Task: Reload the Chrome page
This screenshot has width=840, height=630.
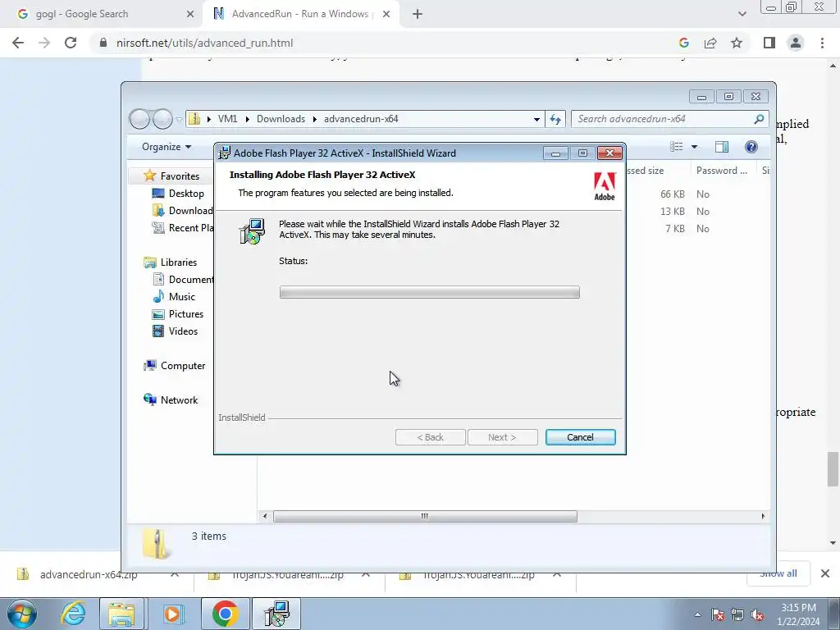Action: pyautogui.click(x=71, y=43)
